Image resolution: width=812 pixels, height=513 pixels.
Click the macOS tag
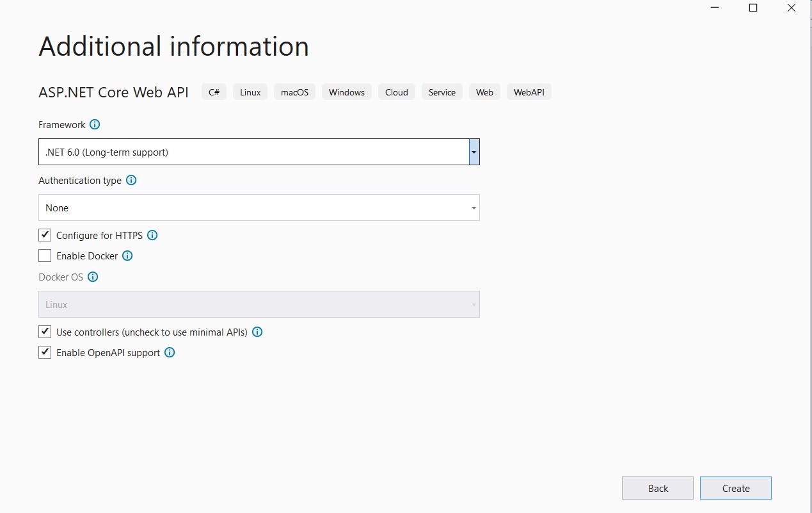point(294,92)
